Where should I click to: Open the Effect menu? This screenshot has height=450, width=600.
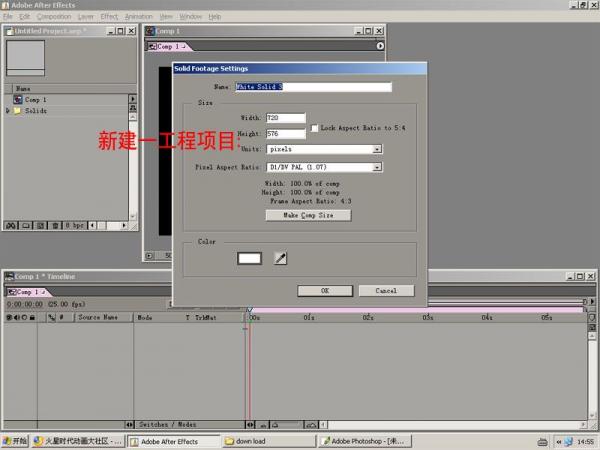coord(109,17)
